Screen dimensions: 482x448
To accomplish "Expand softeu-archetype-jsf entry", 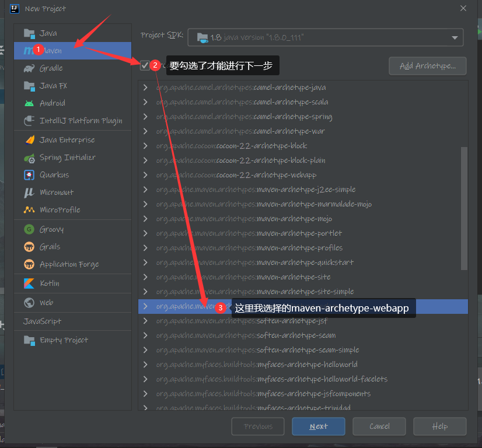I will tap(145, 321).
